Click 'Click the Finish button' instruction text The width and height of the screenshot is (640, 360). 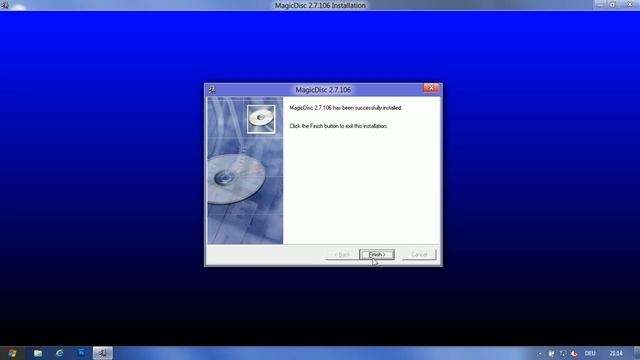[338, 126]
